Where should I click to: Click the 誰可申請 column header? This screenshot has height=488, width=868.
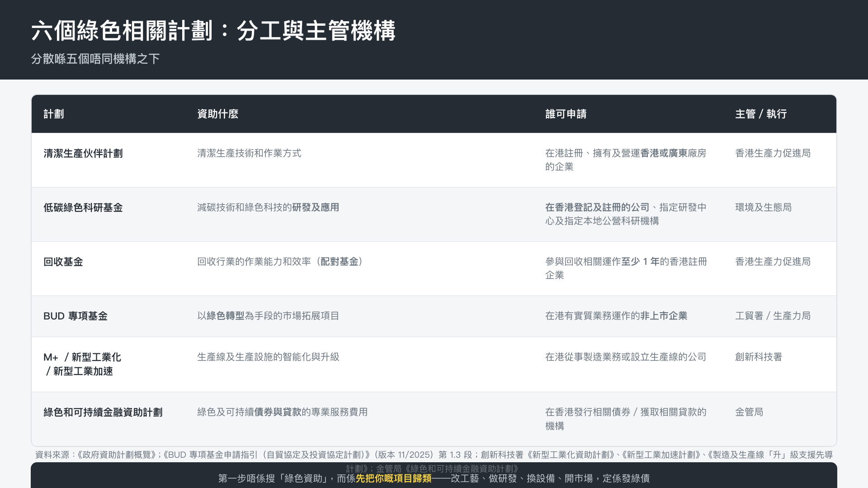566,114
